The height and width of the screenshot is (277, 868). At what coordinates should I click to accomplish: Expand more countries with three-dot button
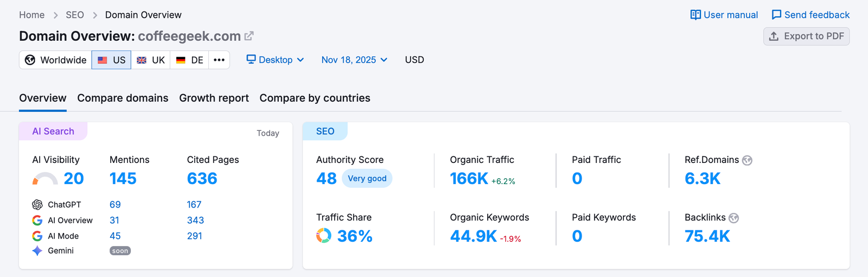[219, 60]
